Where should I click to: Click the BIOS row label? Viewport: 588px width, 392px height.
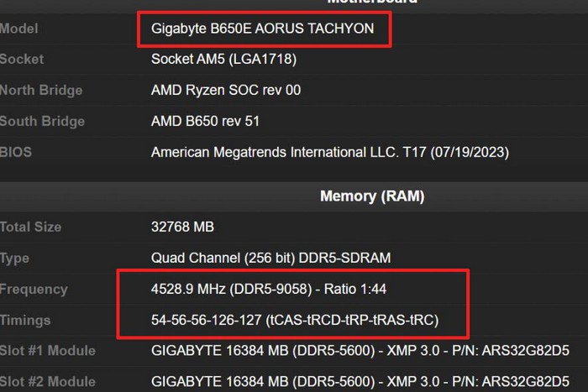pos(17,152)
